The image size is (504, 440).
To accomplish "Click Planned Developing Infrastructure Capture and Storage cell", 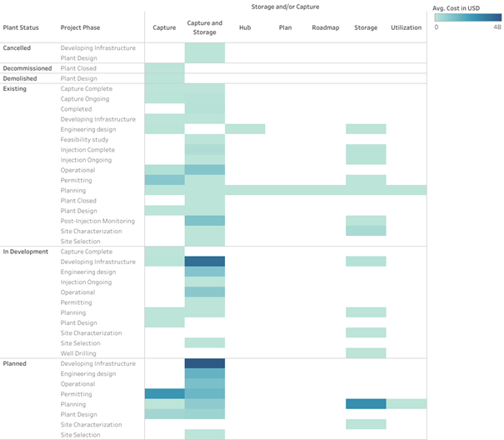I will 204,363.
